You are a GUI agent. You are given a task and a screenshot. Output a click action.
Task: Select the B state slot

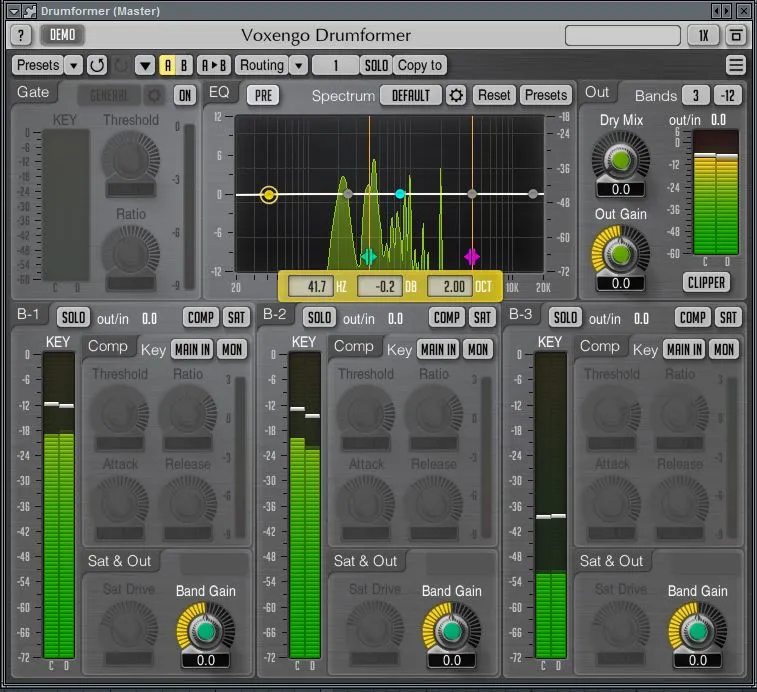(184, 66)
